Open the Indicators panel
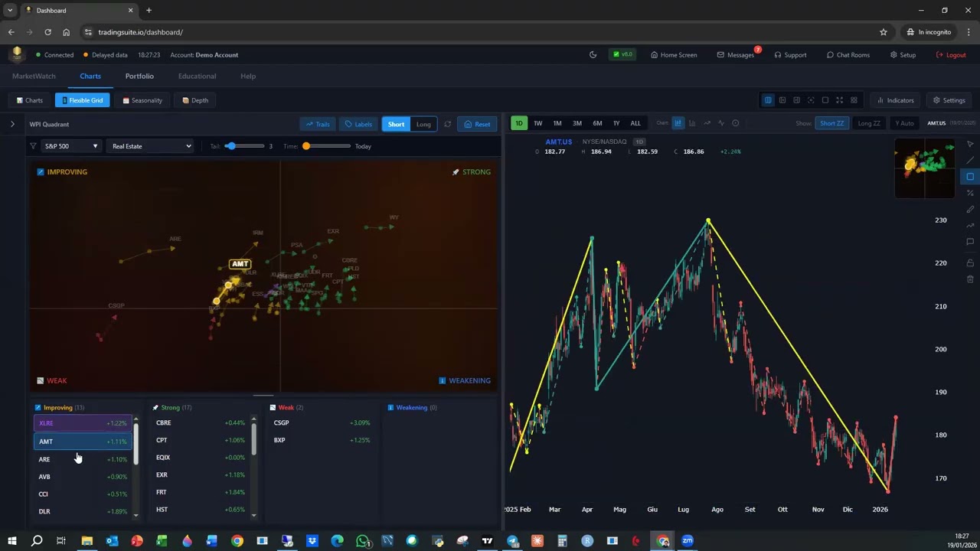 [895, 100]
